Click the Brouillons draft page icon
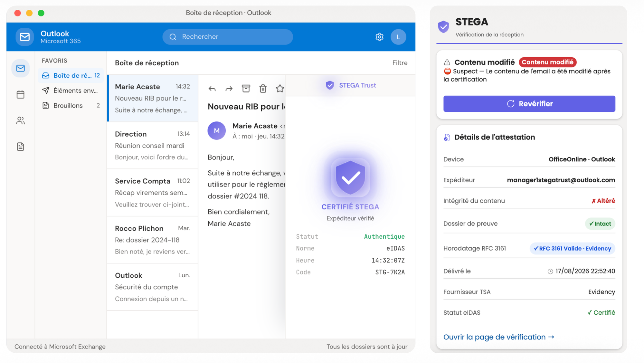644x363 pixels. (46, 106)
